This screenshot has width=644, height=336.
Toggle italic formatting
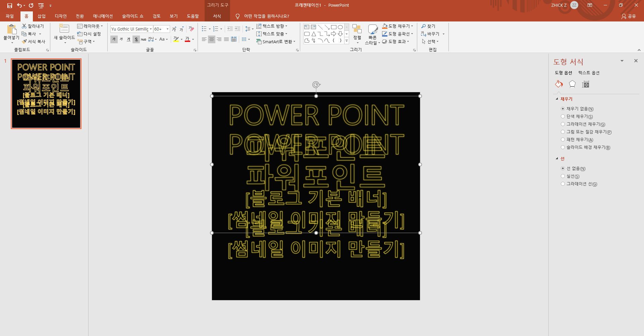[x=121, y=39]
